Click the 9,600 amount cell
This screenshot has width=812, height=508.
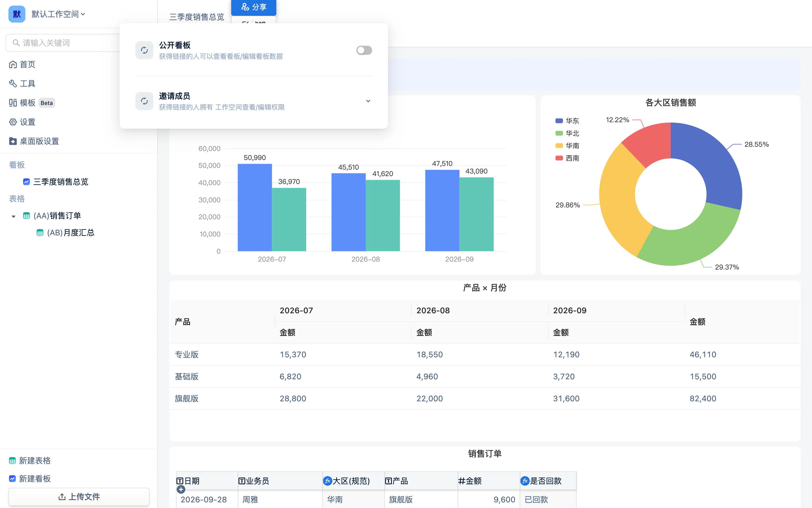489,500
